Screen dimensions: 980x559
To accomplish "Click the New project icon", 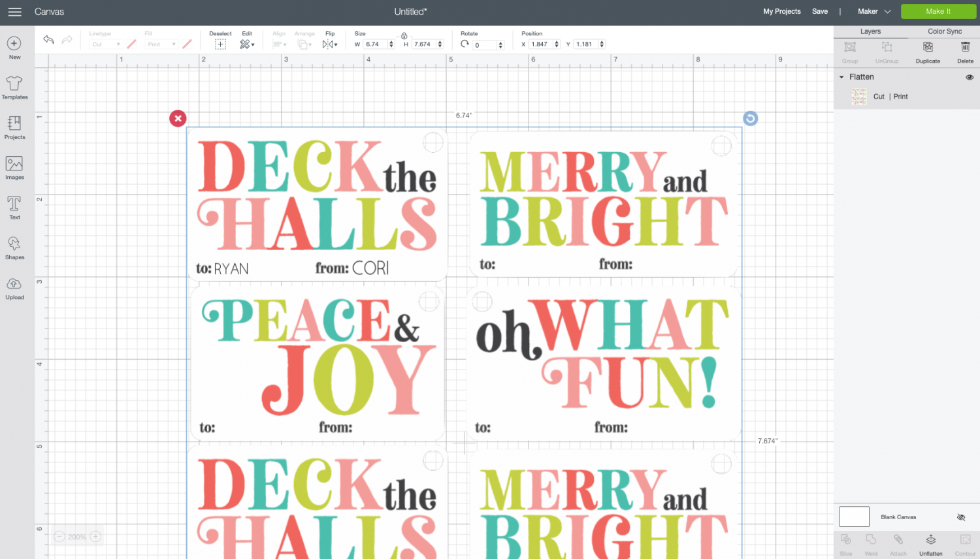I will click(14, 48).
